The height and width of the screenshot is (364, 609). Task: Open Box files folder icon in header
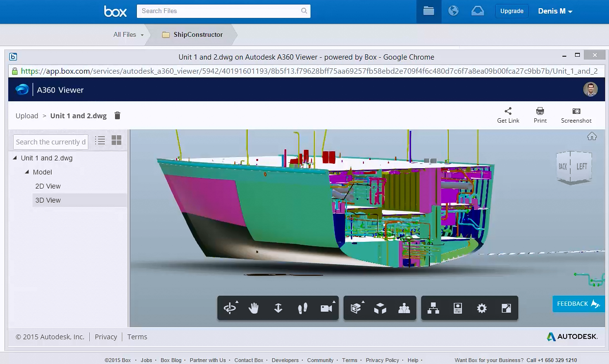(x=428, y=11)
